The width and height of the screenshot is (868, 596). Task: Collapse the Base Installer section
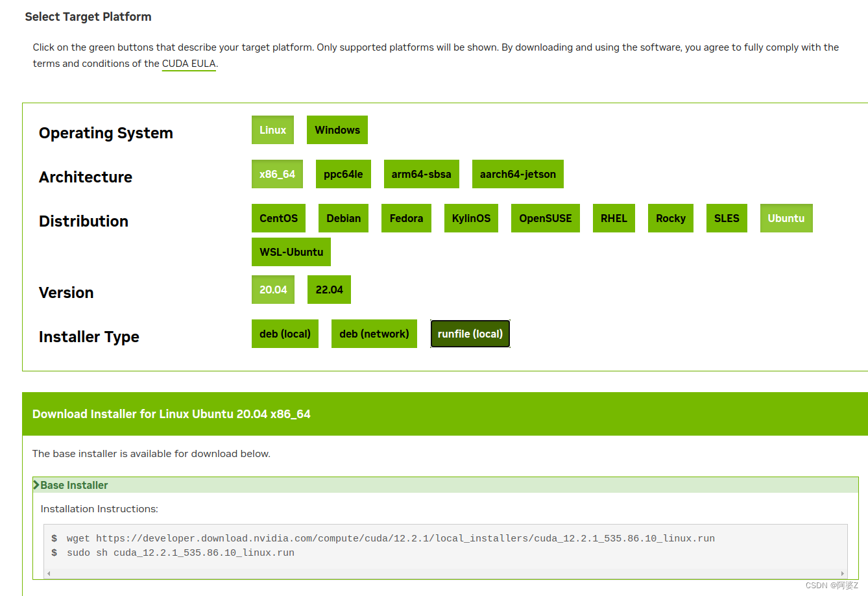pos(445,485)
